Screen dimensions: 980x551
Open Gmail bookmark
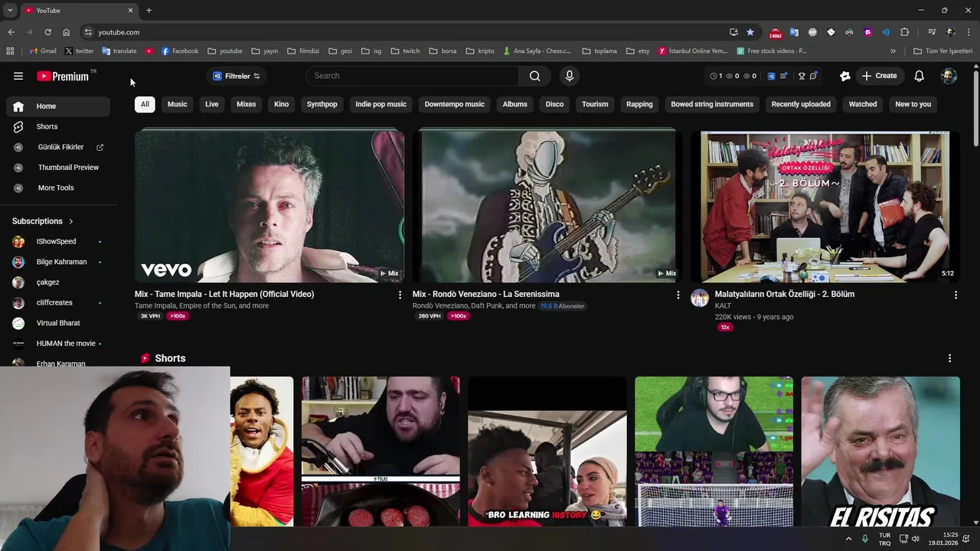pos(43,51)
